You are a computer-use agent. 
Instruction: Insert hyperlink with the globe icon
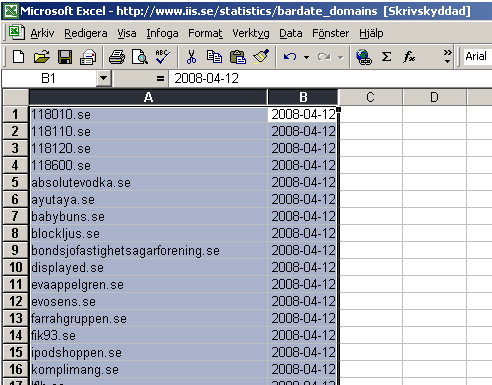364,57
